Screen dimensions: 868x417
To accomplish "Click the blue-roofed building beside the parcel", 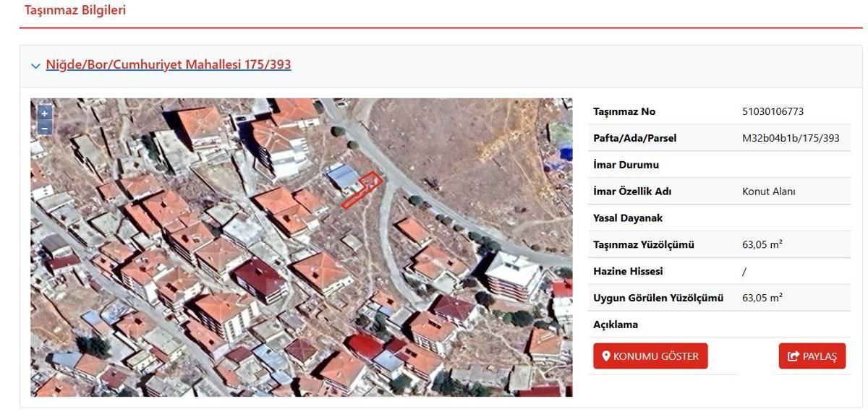I will coord(342,176).
